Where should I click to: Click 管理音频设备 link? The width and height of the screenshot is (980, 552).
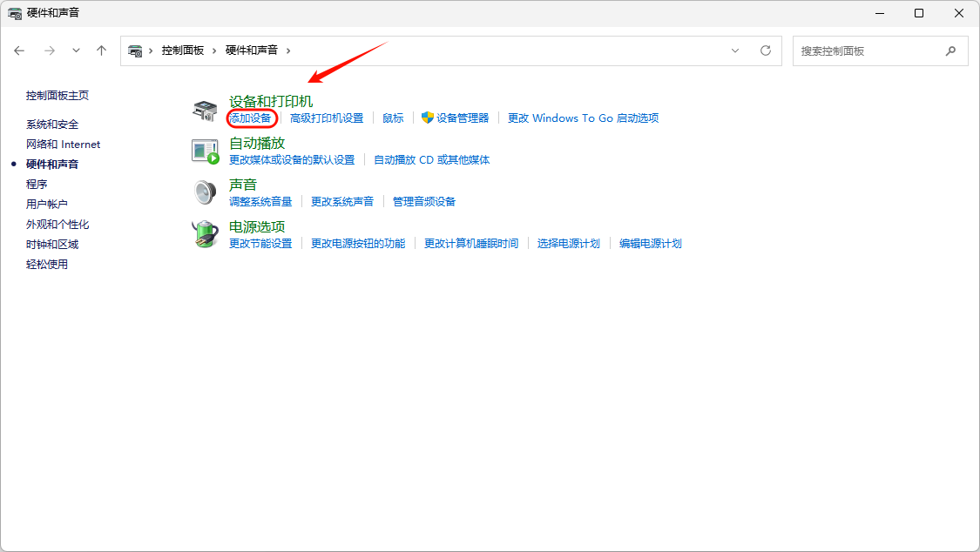click(x=424, y=202)
